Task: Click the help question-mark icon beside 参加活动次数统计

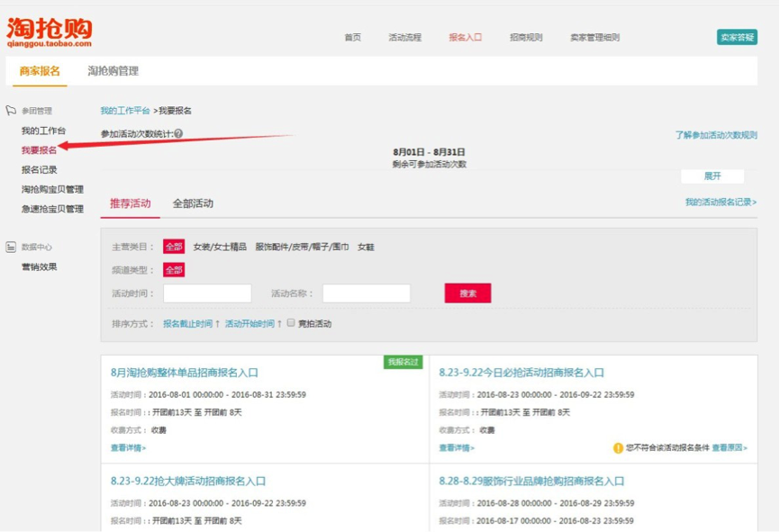Action: click(178, 133)
